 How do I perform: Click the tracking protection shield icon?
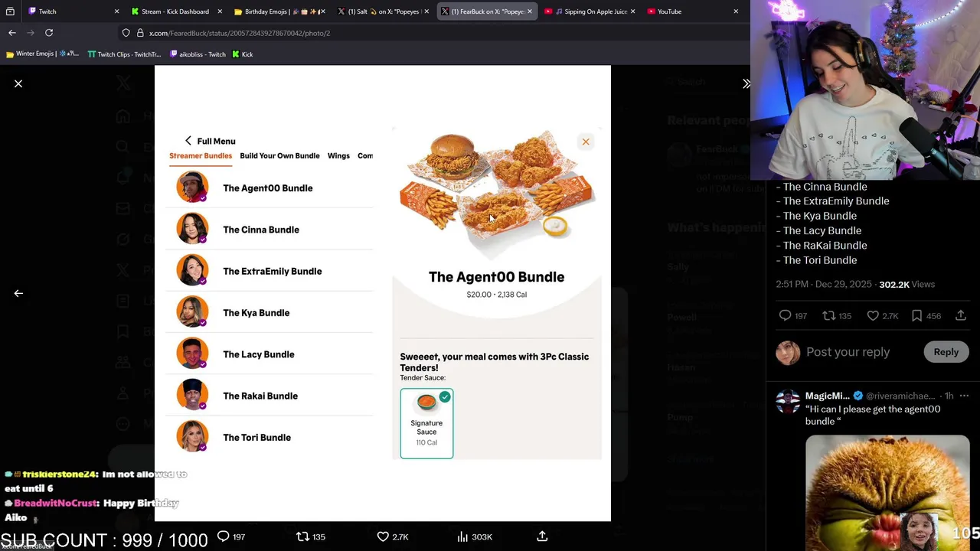pyautogui.click(x=126, y=33)
